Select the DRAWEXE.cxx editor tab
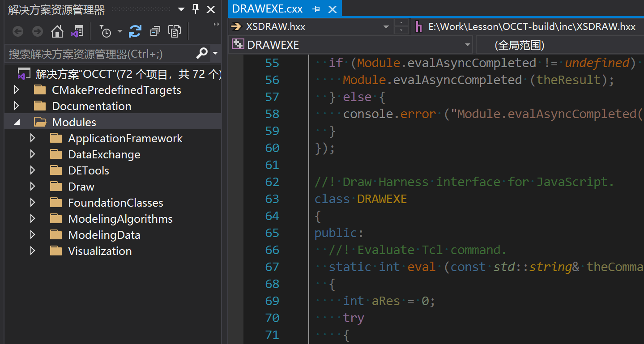 coord(268,9)
